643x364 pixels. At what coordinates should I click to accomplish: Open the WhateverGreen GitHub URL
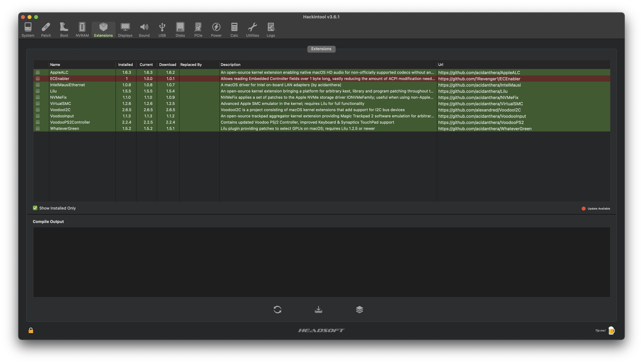pos(485,129)
